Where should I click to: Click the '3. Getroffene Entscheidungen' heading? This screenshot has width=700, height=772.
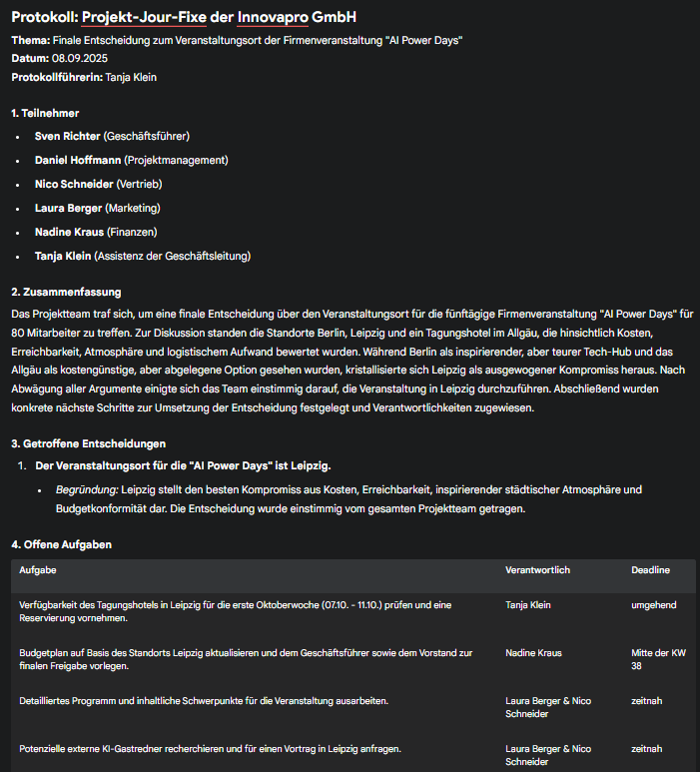89,442
